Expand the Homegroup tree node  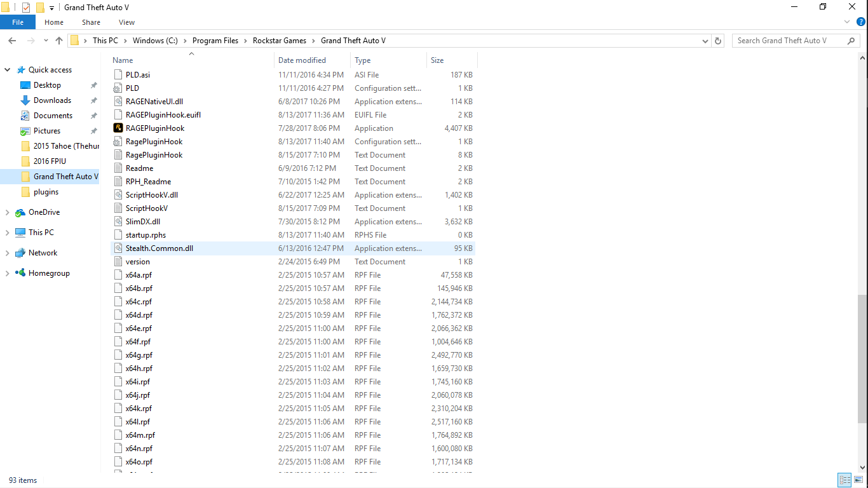click(x=8, y=273)
